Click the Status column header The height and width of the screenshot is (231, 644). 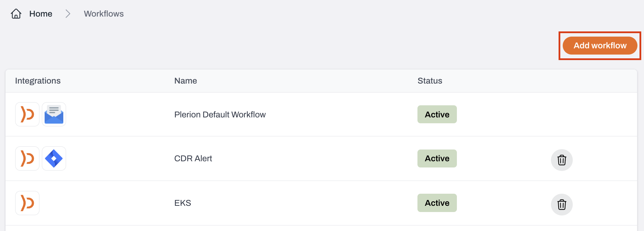click(x=430, y=81)
